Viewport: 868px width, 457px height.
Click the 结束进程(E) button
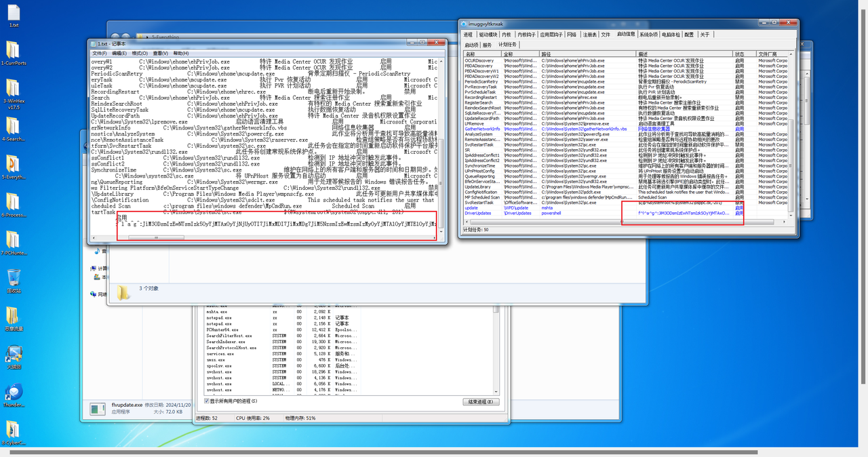(x=481, y=401)
